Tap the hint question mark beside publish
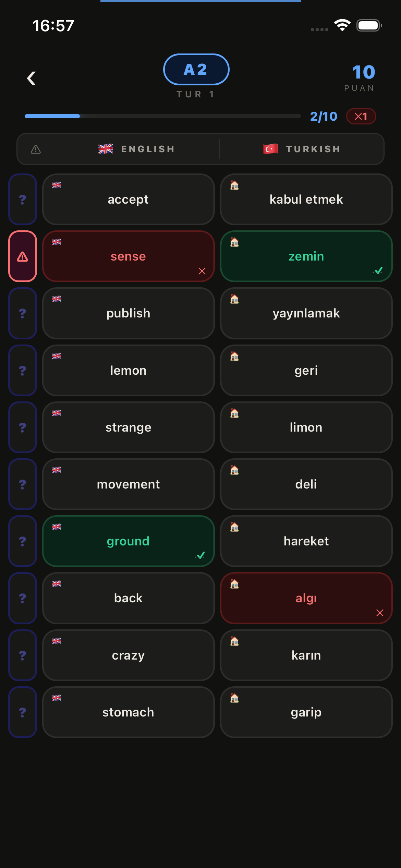Image resolution: width=401 pixels, height=868 pixels. click(22, 313)
